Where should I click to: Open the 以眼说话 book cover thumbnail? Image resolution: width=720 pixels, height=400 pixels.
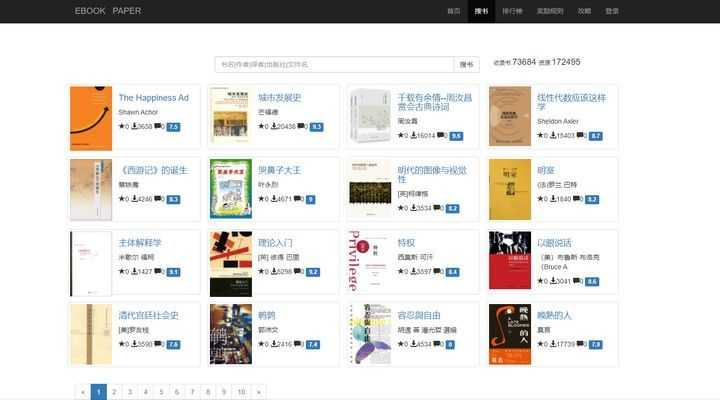[510, 260]
